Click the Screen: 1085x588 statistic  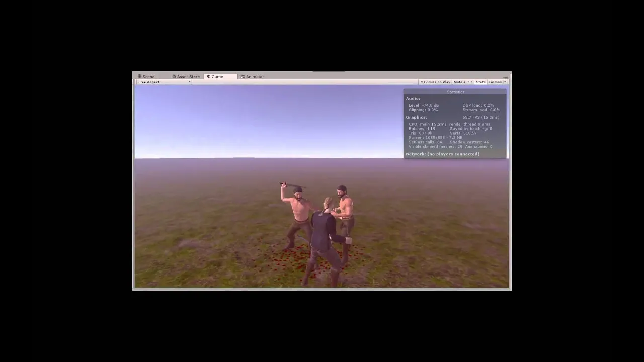[x=435, y=138]
